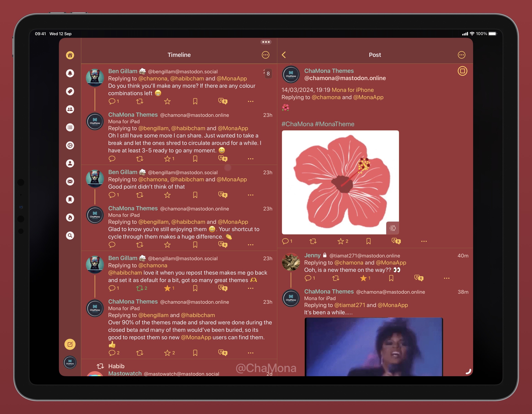Open the window multitasking three-dots pill
This screenshot has width=532, height=414.
pyautogui.click(x=266, y=42)
